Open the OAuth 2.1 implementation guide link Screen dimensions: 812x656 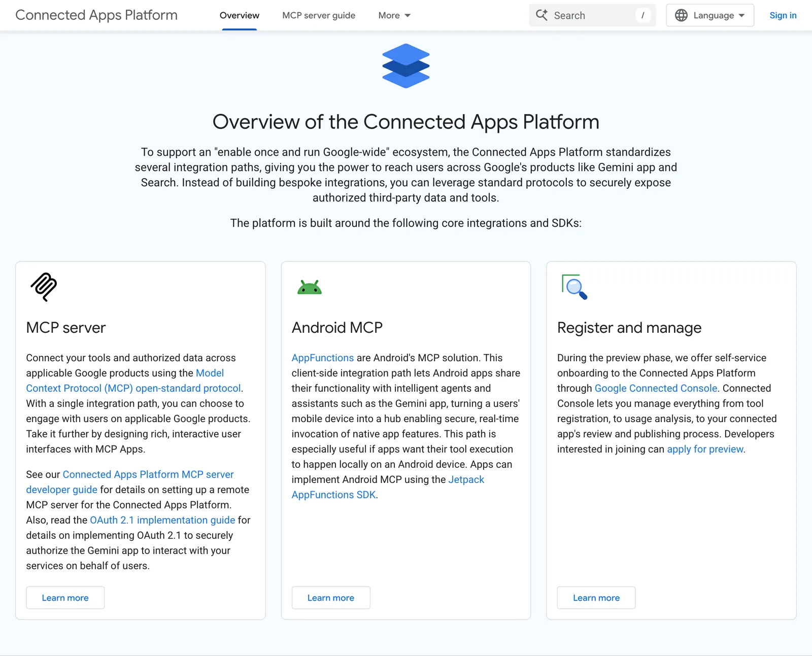point(162,520)
